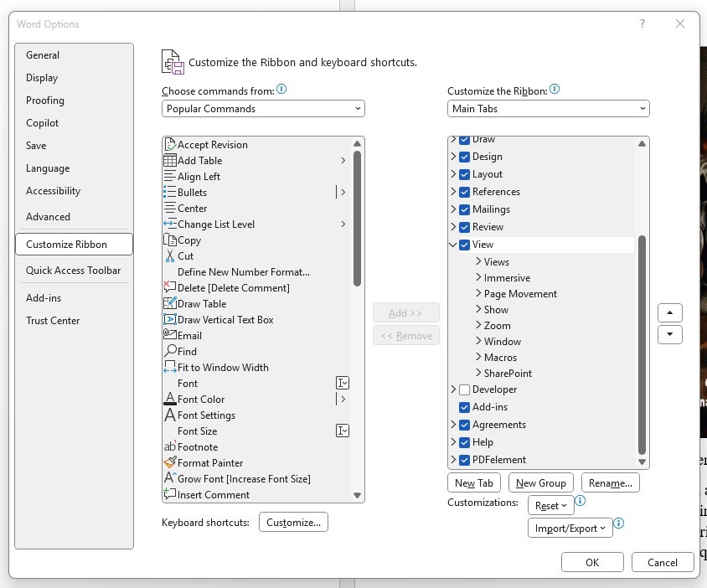The height and width of the screenshot is (588, 707).
Task: Select the Cut scissors icon
Action: [170, 256]
